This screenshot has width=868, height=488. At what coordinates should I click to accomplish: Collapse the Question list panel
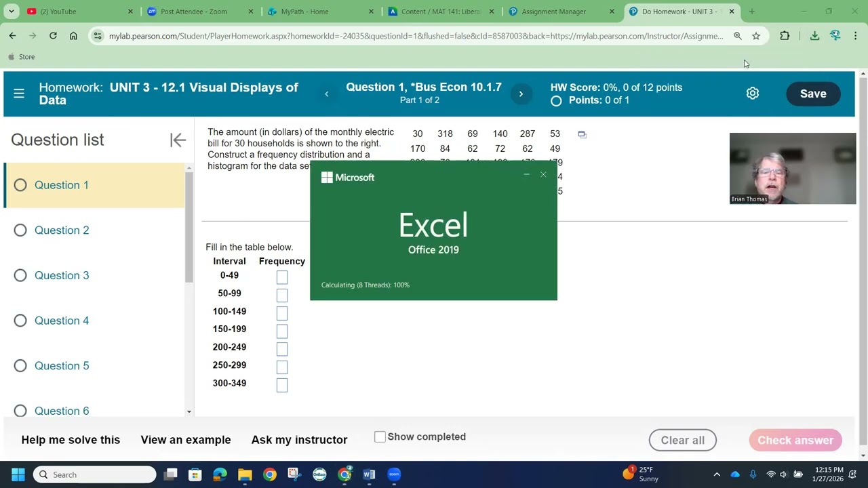point(178,140)
